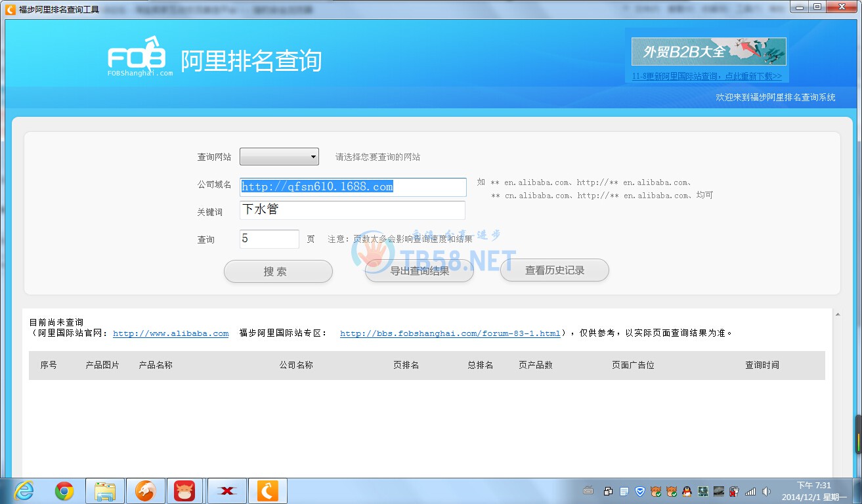This screenshot has height=504, width=862.
Task: Open the bbs.fobshanghai.com forum link
Action: click(x=450, y=333)
